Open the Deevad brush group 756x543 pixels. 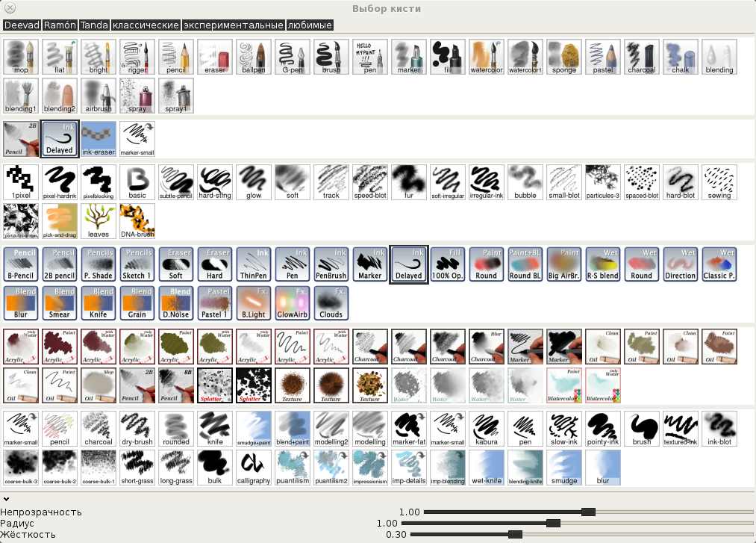(x=21, y=25)
